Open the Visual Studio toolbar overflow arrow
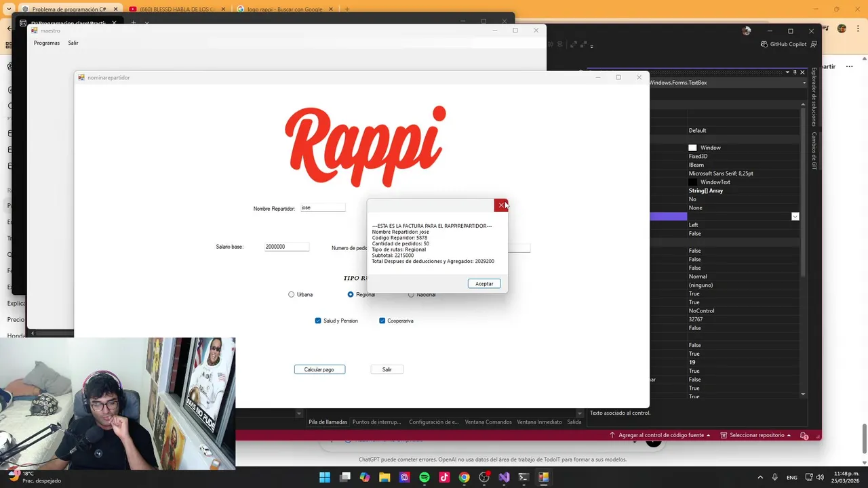Image resolution: width=868 pixels, height=488 pixels. [591, 46]
